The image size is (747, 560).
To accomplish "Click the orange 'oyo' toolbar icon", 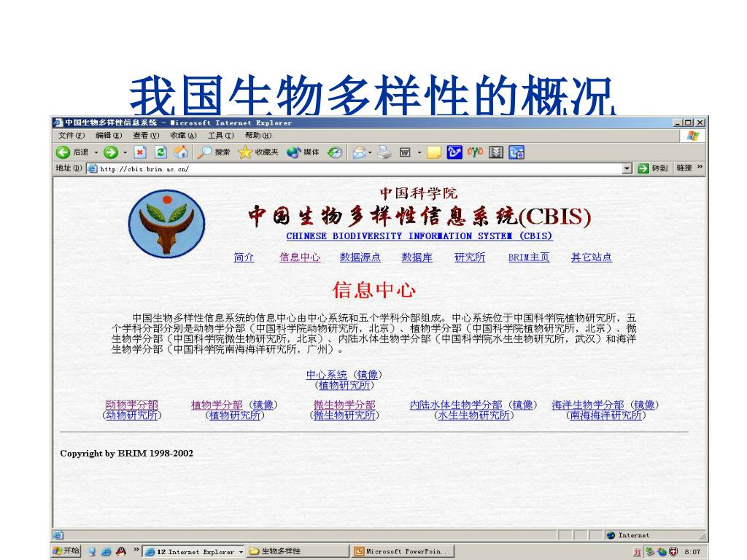I will tap(475, 152).
